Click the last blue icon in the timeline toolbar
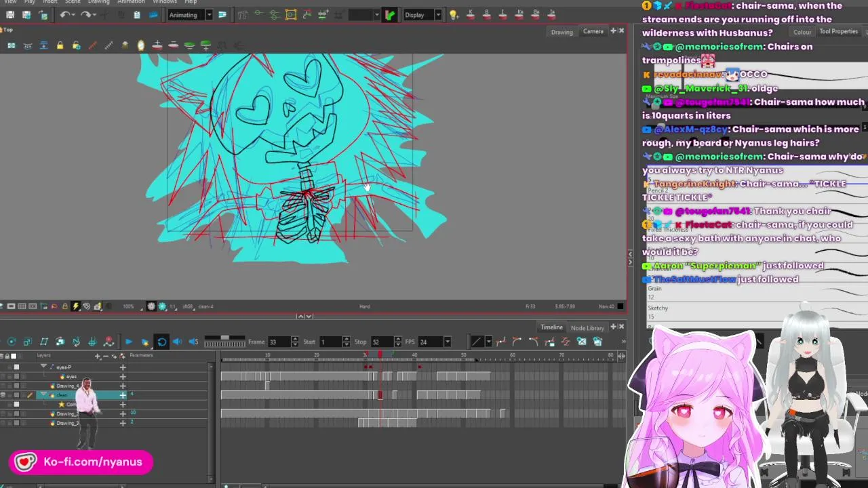The image size is (868, 488). pos(597,342)
